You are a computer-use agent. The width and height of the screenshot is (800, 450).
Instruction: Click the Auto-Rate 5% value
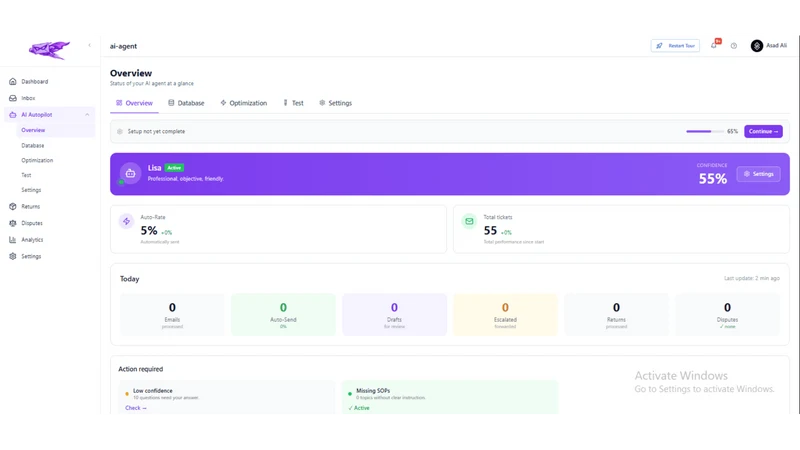tap(149, 231)
